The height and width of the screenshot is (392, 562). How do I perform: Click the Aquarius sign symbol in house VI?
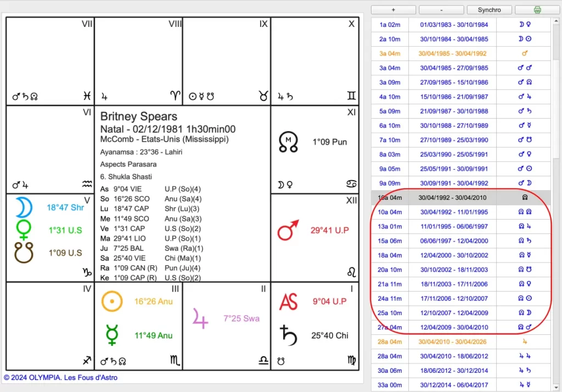(87, 184)
